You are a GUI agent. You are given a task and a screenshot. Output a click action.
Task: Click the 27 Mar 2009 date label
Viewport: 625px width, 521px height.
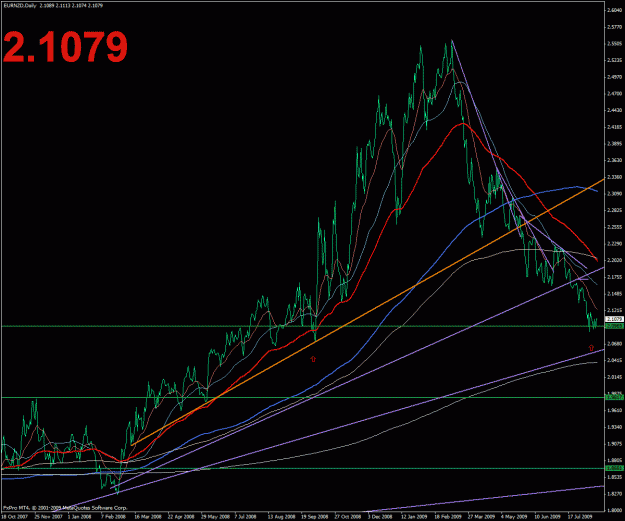click(481, 517)
